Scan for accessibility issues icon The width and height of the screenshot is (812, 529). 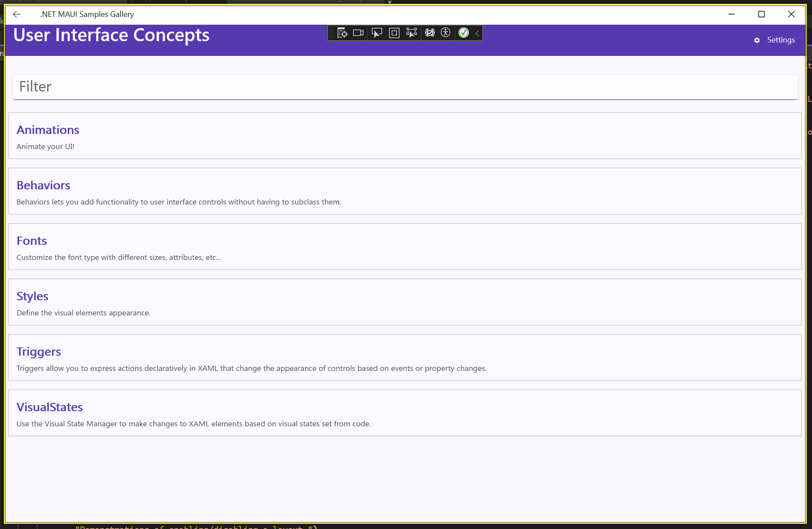(x=445, y=33)
